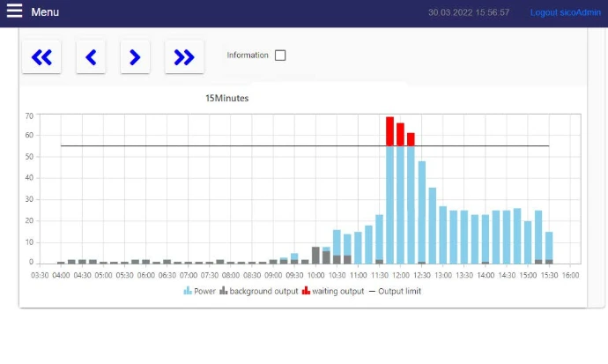Open the hamburger menu icon
The width and height of the screenshot is (608, 364).
coord(14,11)
